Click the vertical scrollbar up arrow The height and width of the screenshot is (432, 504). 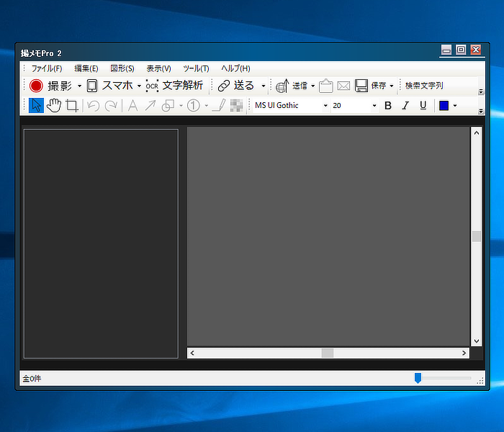pyautogui.click(x=477, y=132)
